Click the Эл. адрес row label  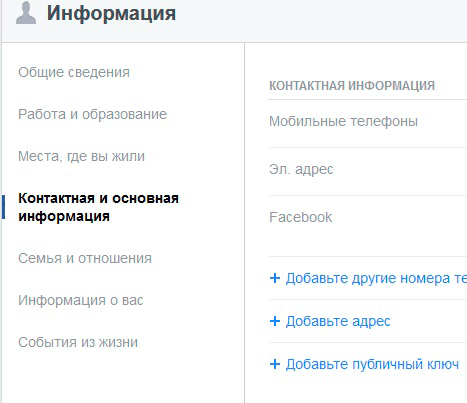point(301,169)
